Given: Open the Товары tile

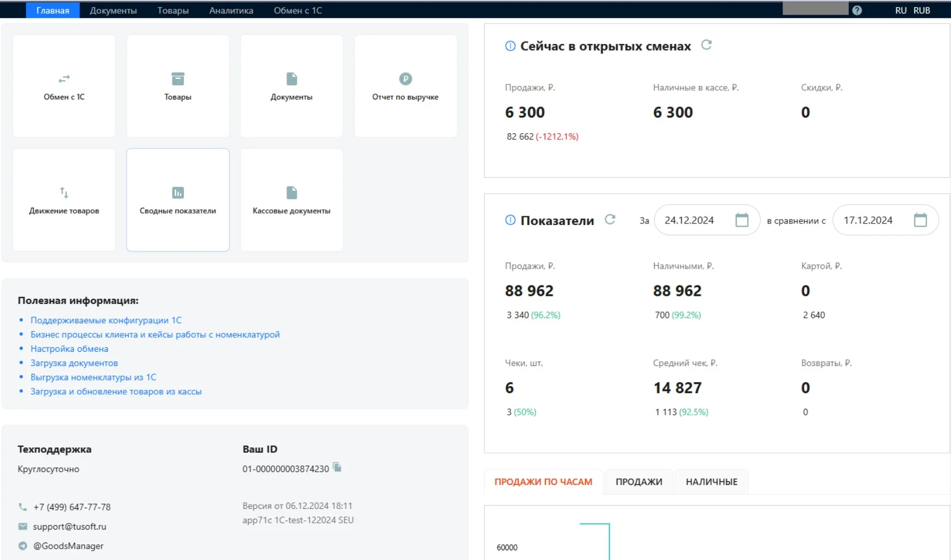Looking at the screenshot, I should point(178,86).
